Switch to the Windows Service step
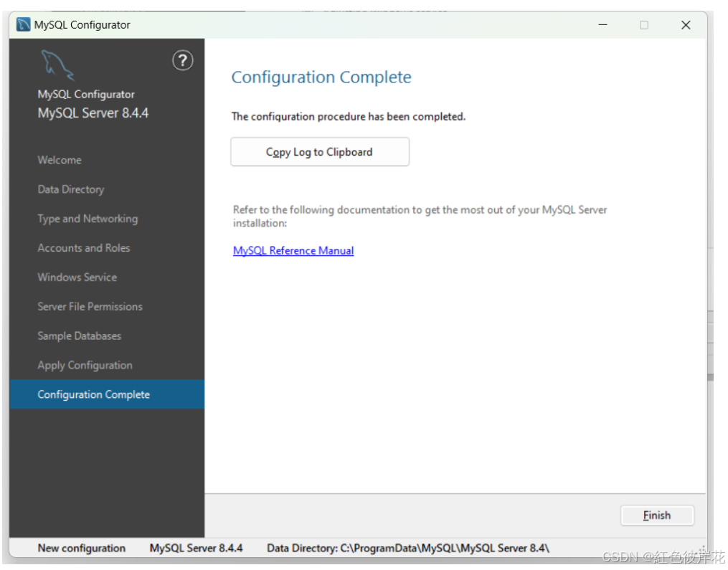 pyautogui.click(x=77, y=277)
